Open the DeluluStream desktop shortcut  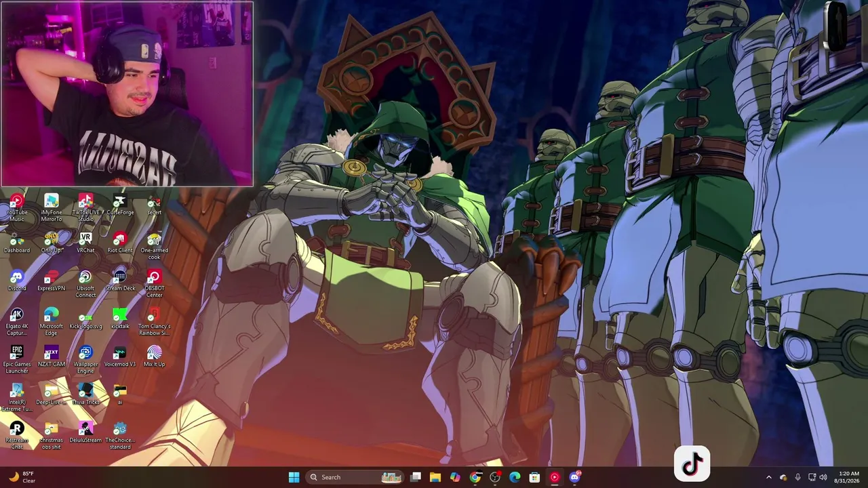[x=85, y=432]
